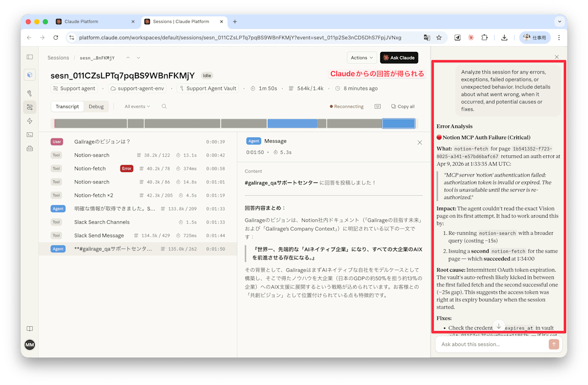Switch to the Claude Platform browser tab
The height and width of the screenshot is (385, 588).
pos(96,22)
